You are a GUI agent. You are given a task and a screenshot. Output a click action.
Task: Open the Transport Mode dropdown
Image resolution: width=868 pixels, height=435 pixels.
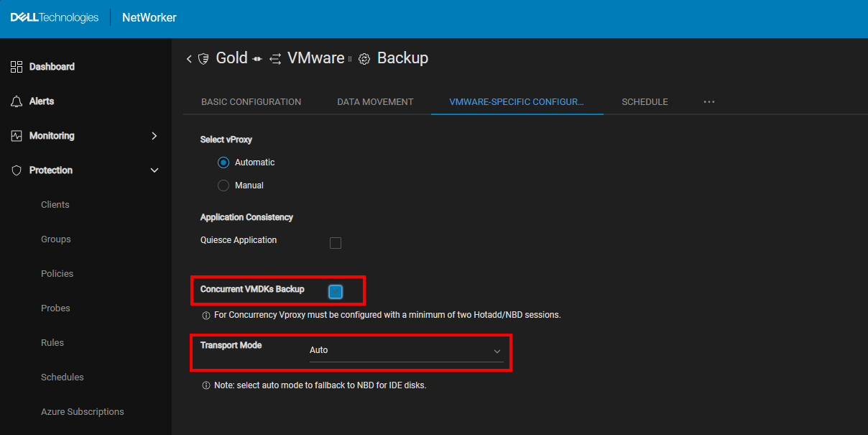click(x=406, y=350)
